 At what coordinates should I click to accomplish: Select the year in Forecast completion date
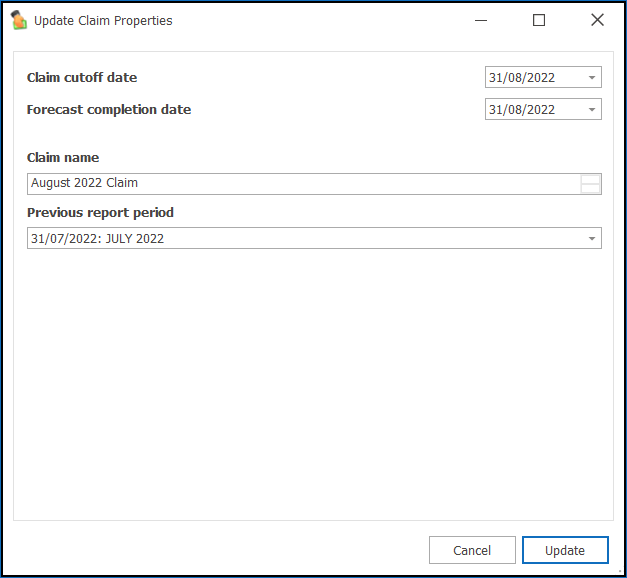click(541, 109)
